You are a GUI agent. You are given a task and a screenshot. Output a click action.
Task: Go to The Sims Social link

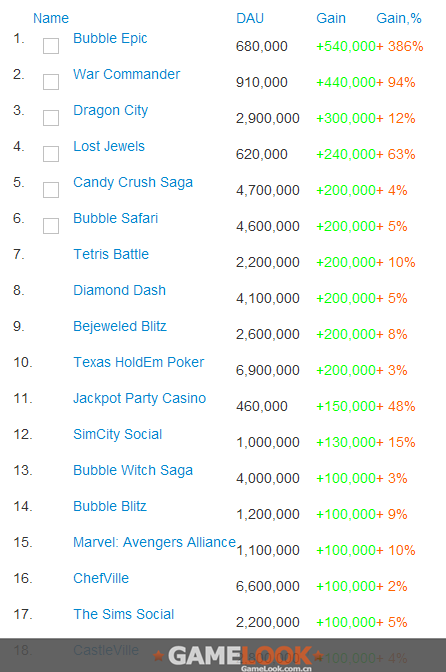coord(124,614)
